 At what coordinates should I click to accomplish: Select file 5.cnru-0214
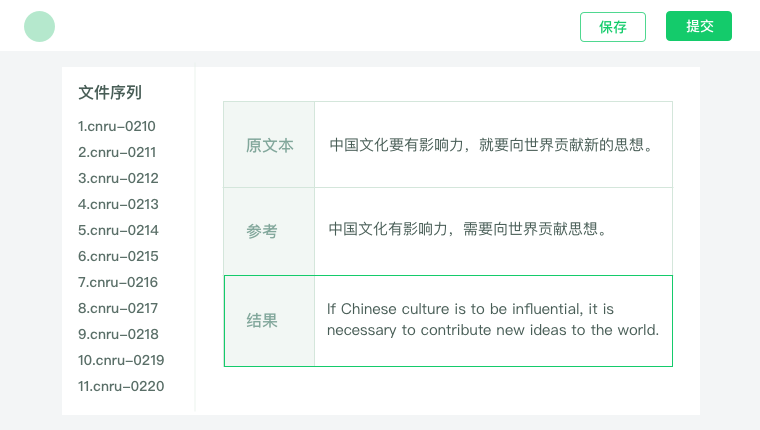tap(117, 231)
